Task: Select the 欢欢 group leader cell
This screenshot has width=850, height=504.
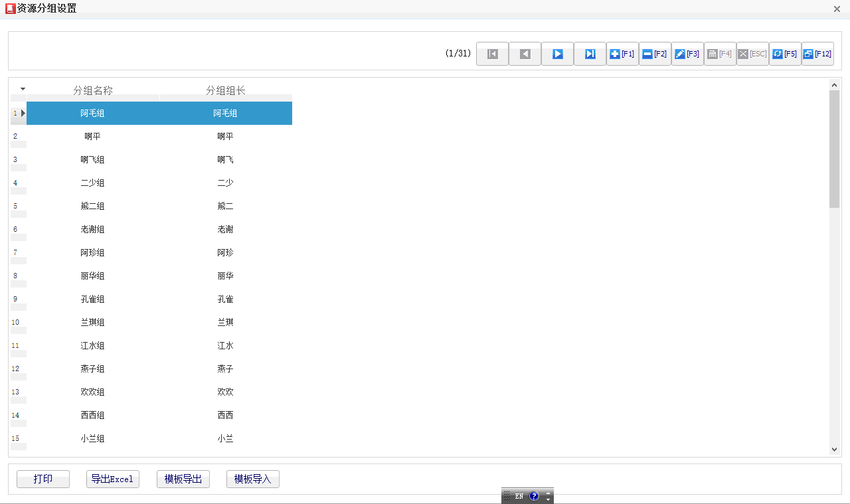Action: click(x=226, y=392)
